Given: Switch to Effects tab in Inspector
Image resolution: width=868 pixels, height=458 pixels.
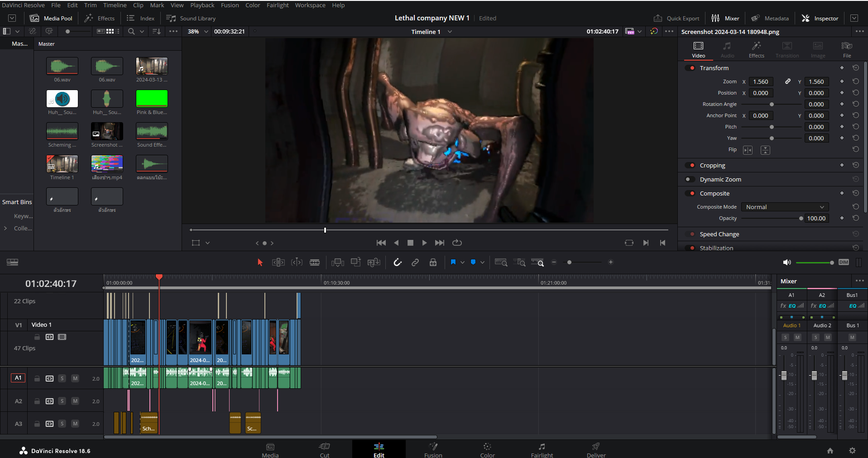Looking at the screenshot, I should tap(756, 50).
